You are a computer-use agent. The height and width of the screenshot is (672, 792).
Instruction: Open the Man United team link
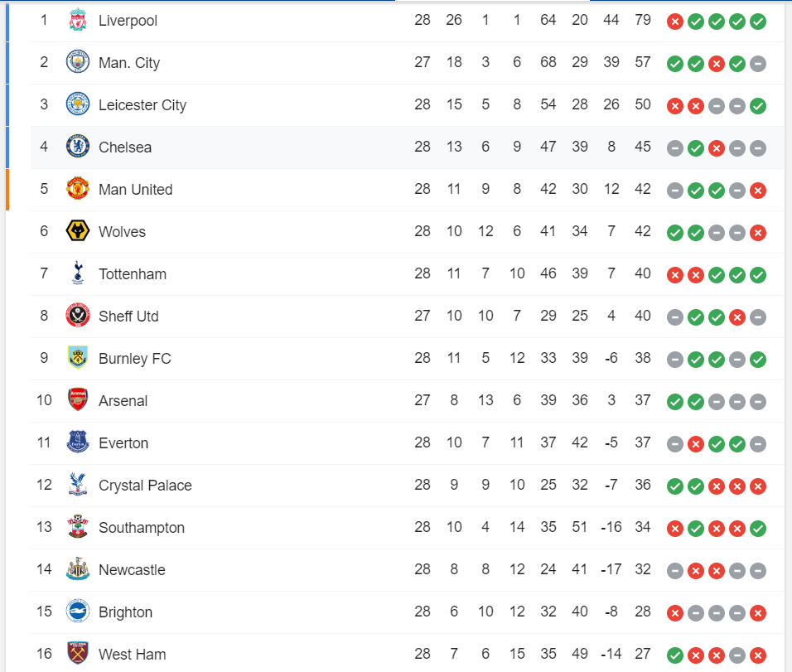[x=135, y=190]
